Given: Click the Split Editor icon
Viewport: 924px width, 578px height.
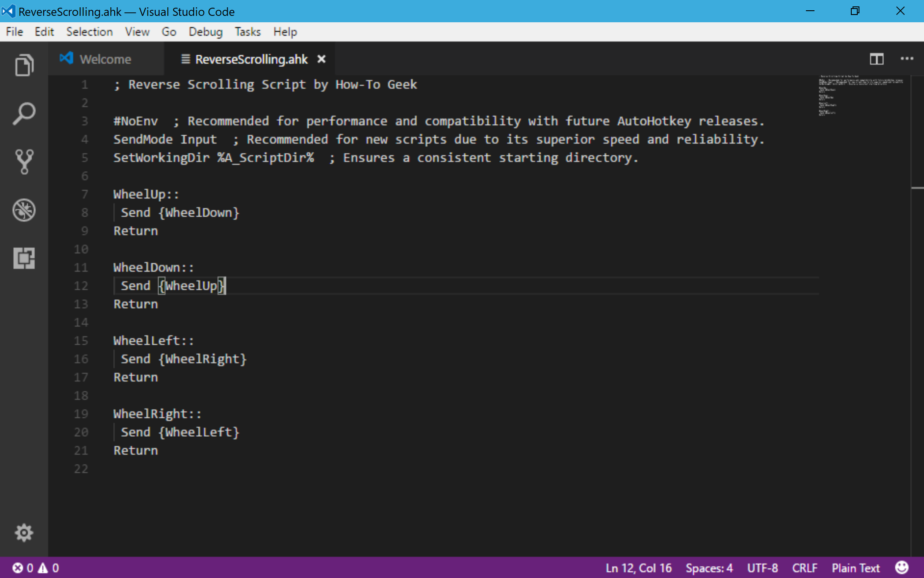Looking at the screenshot, I should coord(877,59).
